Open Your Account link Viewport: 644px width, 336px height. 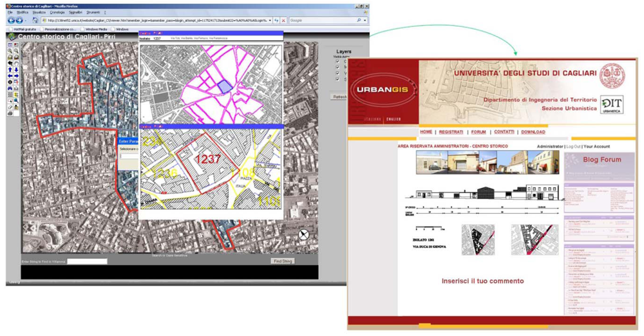point(597,146)
